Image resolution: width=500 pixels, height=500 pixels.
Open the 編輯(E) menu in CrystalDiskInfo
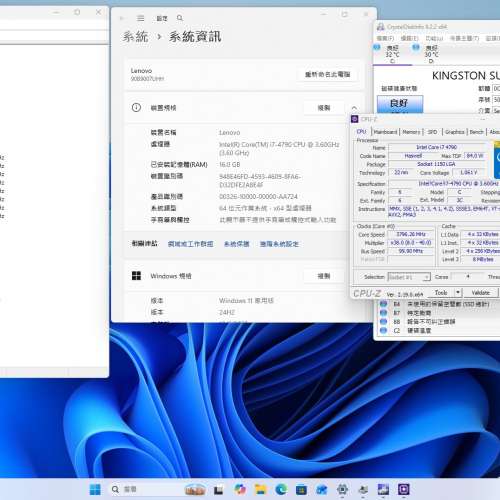coord(409,38)
